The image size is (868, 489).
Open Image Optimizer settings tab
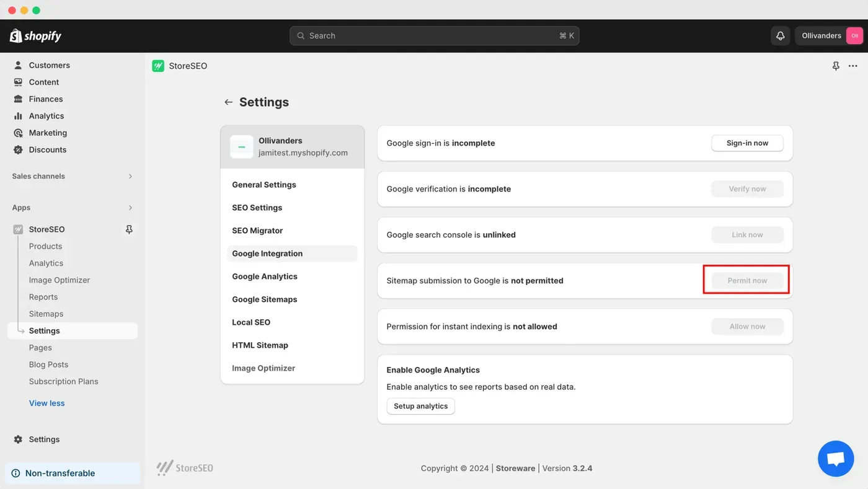pyautogui.click(x=292, y=368)
